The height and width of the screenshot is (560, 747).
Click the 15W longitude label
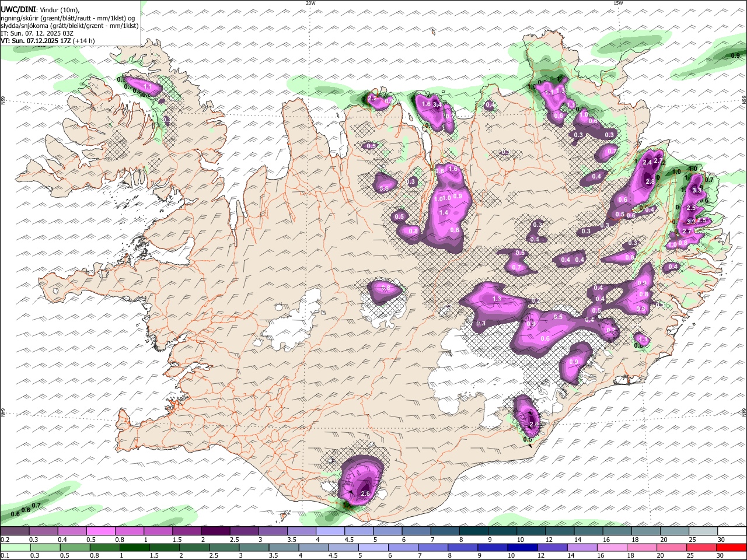(x=618, y=3)
